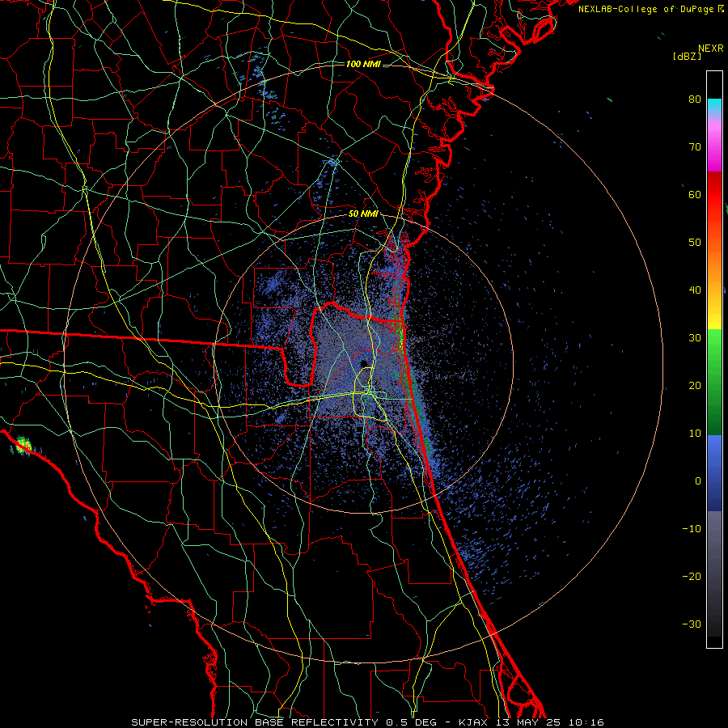Click the 40 value on the dBZ scale

point(695,290)
